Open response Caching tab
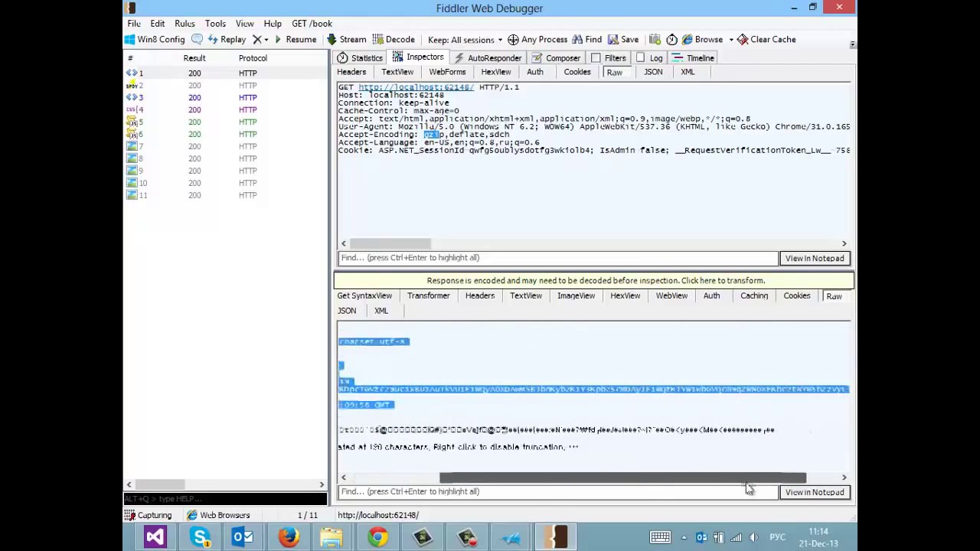Viewport: 980px width, 551px height. point(754,296)
